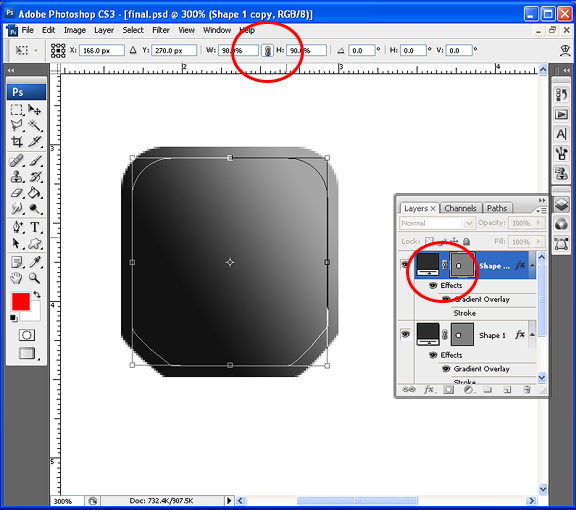Toggle Gradient Overlay visibility on Shape 1
The image size is (576, 510).
click(x=446, y=369)
